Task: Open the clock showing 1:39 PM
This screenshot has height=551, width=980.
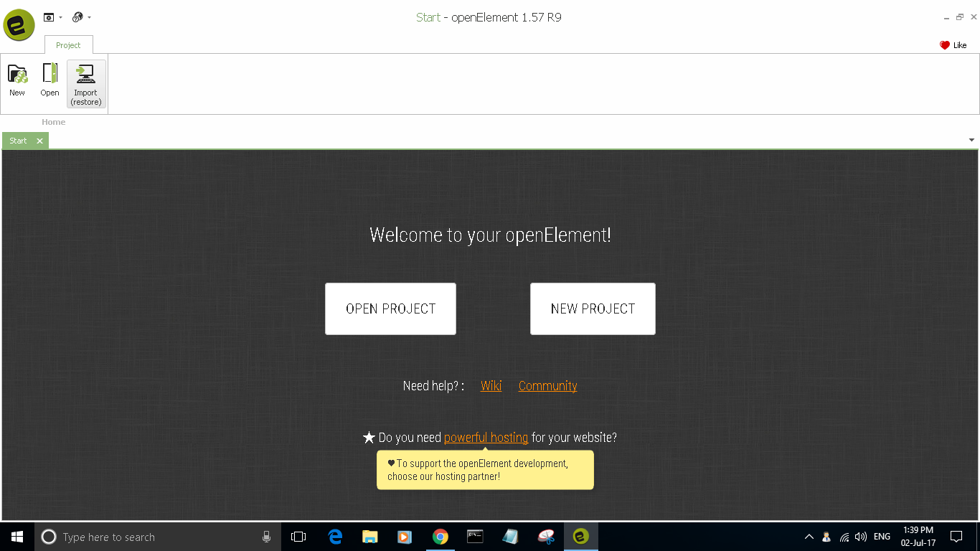Action: [x=918, y=537]
